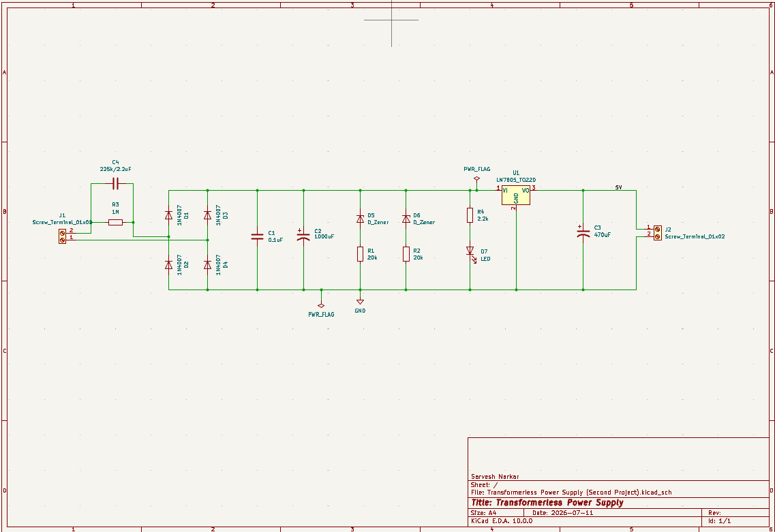
Task: Click the 'Size: A4' field
Action: pos(483,513)
